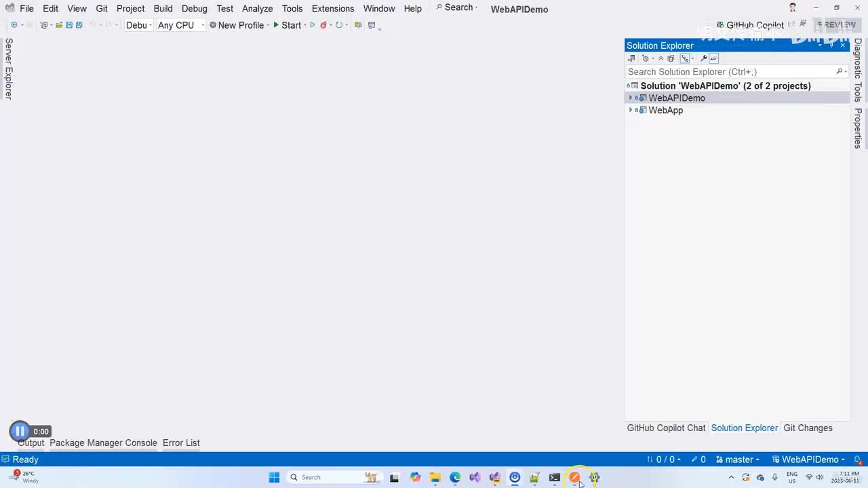
Task: Open the Tools menu
Action: click(x=292, y=9)
